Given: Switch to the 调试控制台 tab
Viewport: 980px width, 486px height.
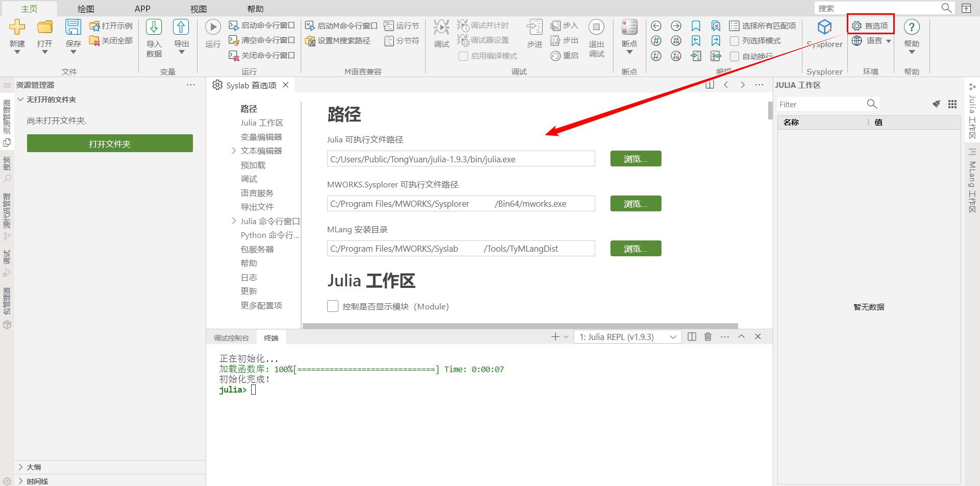Looking at the screenshot, I should [x=231, y=338].
